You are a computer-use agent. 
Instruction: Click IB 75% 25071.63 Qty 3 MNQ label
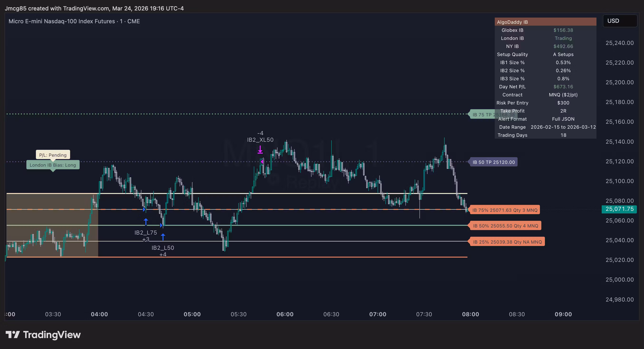(x=505, y=210)
